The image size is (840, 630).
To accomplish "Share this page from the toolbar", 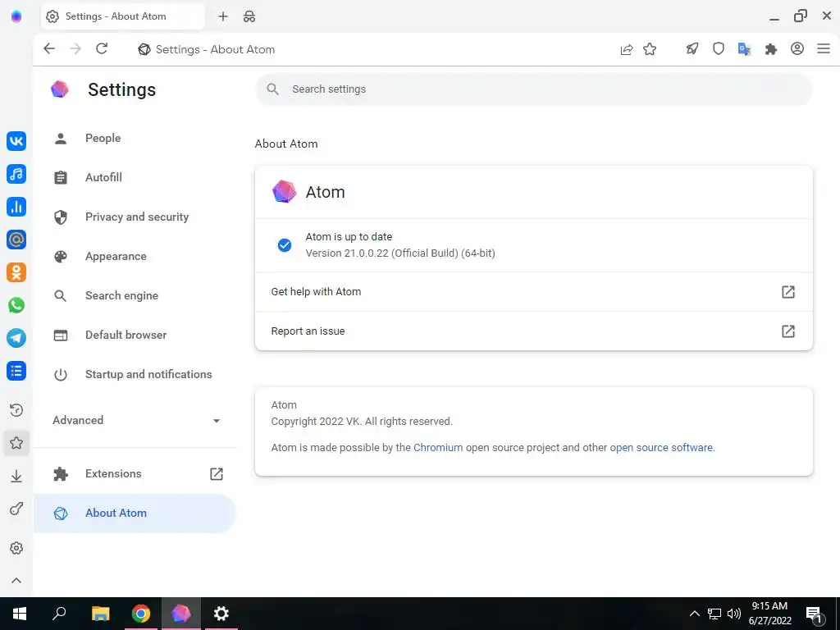I will click(626, 49).
